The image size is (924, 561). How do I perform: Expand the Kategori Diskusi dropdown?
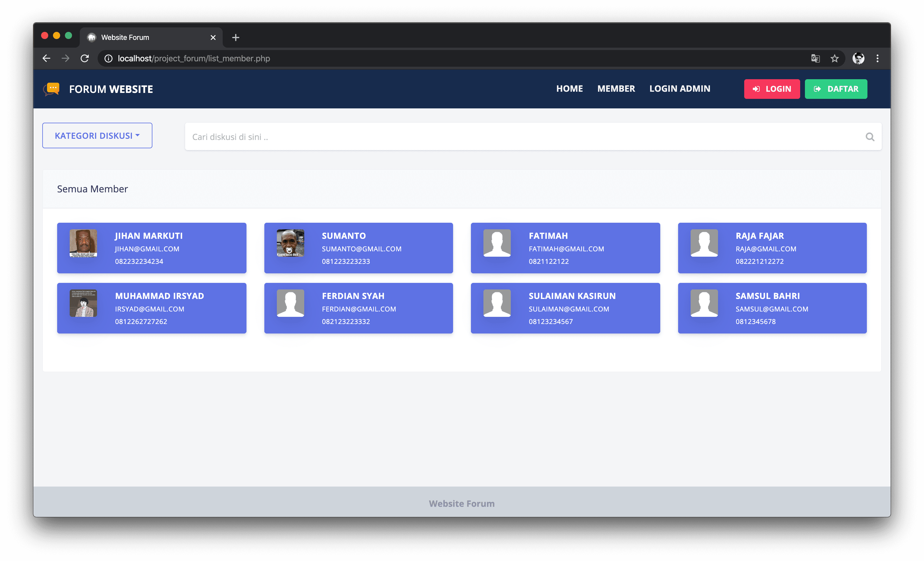coord(97,135)
